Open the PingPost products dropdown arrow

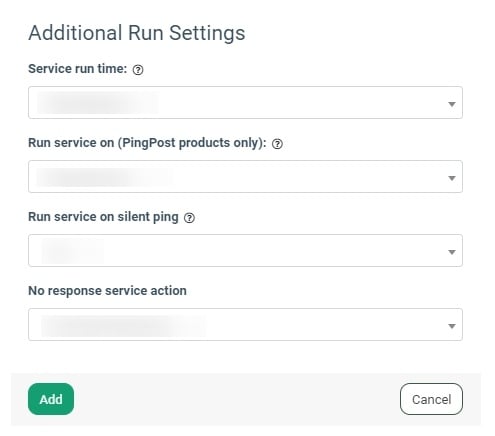452,178
